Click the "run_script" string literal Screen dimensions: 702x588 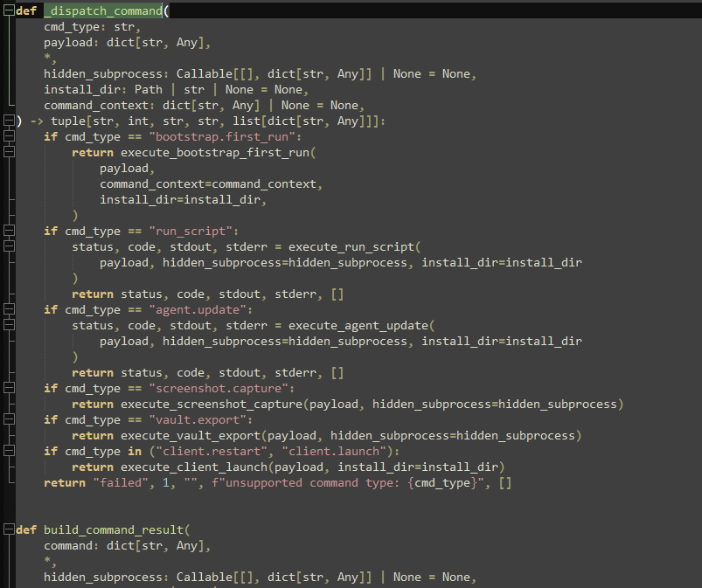[x=191, y=231]
